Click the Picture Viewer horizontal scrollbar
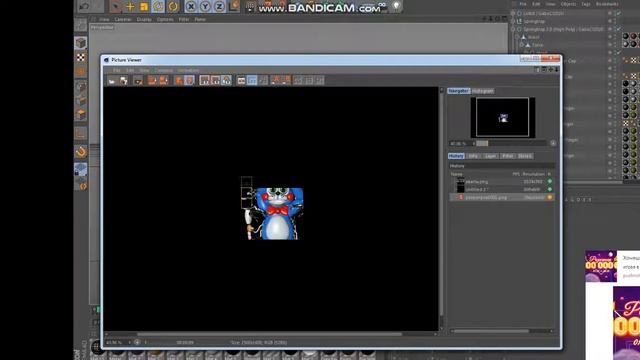This screenshot has width=640, height=360. pos(269,334)
